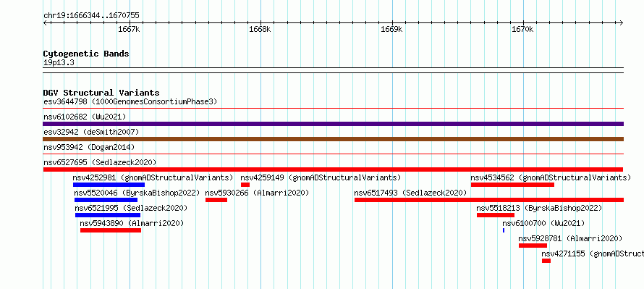
Task: Select the purple nsv6102682 Wu2021 variant bar
Action: [x=333, y=124]
